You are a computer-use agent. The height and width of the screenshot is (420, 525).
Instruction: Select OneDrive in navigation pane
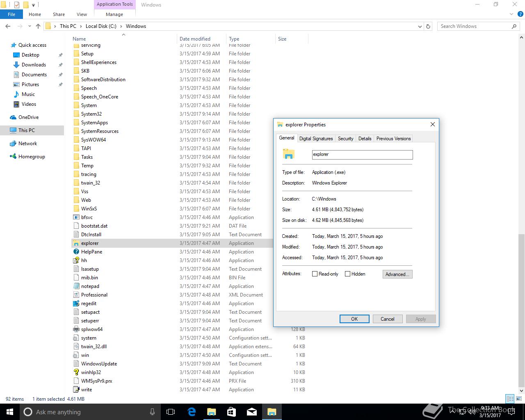point(28,117)
